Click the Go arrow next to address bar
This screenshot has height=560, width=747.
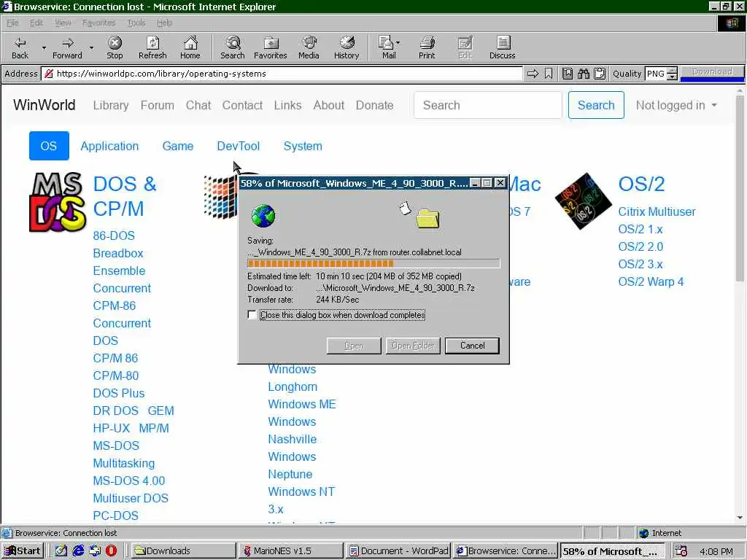533,74
